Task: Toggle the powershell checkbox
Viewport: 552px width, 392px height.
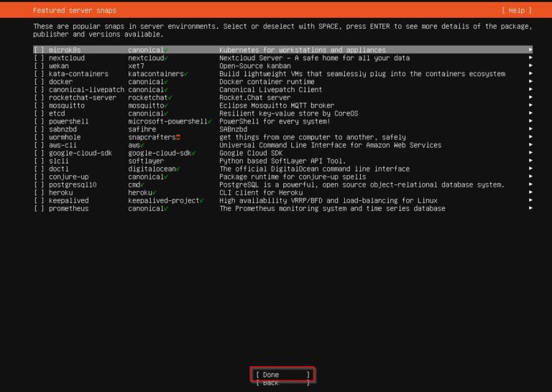Action: pyautogui.click(x=39, y=121)
